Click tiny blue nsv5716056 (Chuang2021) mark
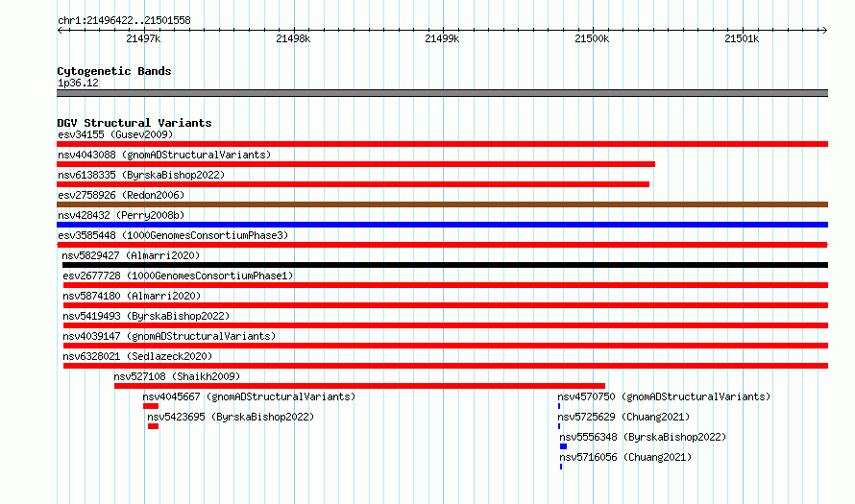Screen dimensions: 855x504 [x=560, y=467]
